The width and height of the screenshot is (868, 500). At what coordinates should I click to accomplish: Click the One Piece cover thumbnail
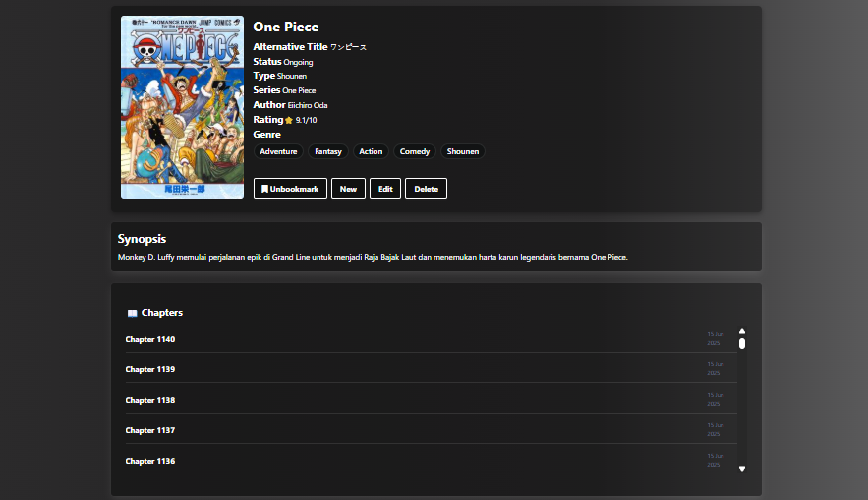point(182,107)
